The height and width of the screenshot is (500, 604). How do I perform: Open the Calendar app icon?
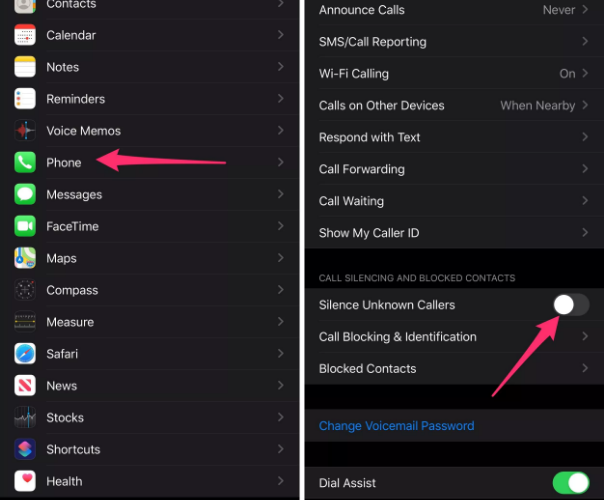[x=25, y=35]
